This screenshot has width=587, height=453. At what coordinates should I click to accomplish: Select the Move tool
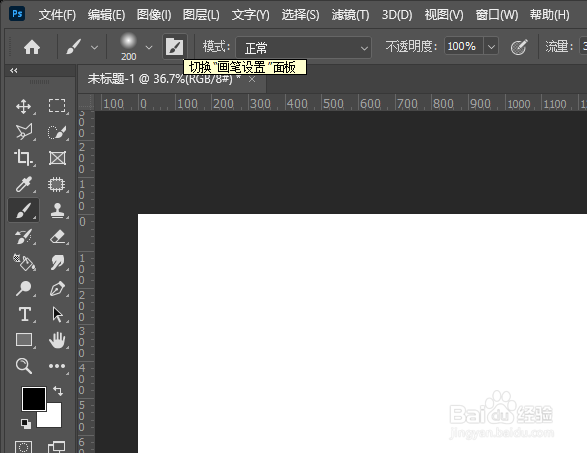pyautogui.click(x=23, y=106)
